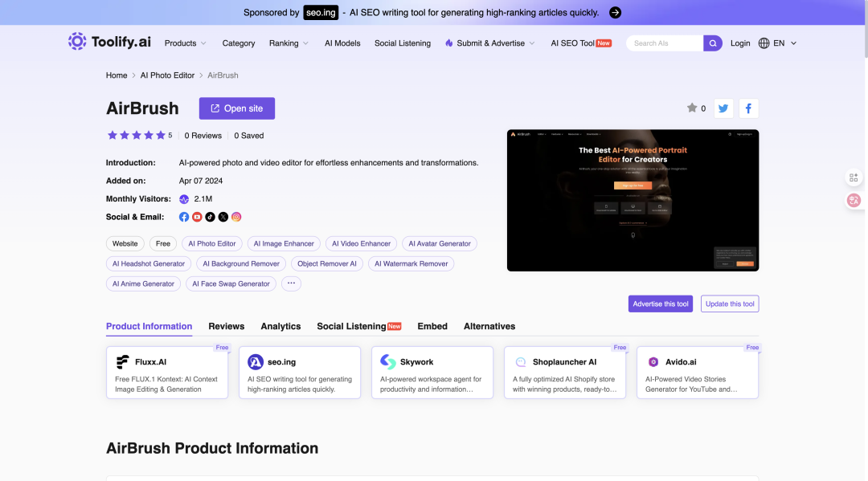Click the Avido.ai logo icon

pos(653,361)
